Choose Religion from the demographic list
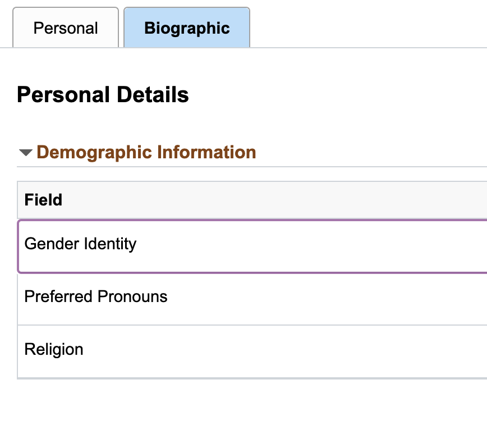Viewport: 487px width, 448px height. tap(53, 349)
